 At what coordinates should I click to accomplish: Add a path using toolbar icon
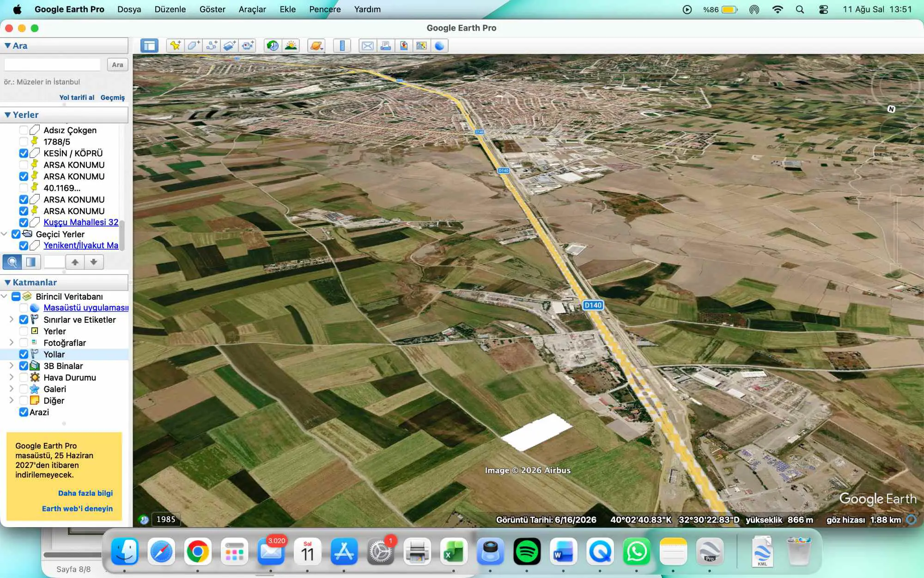coord(211,45)
